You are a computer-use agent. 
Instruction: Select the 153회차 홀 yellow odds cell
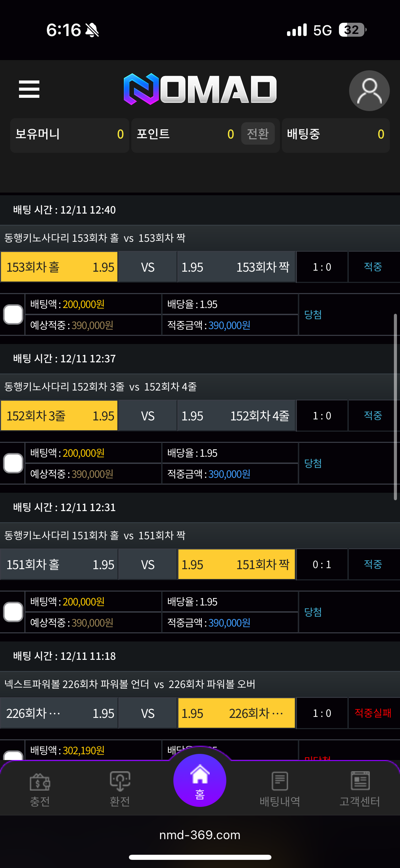59,267
